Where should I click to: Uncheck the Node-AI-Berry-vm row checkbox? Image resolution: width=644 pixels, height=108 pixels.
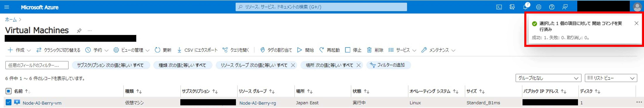coord(8,102)
